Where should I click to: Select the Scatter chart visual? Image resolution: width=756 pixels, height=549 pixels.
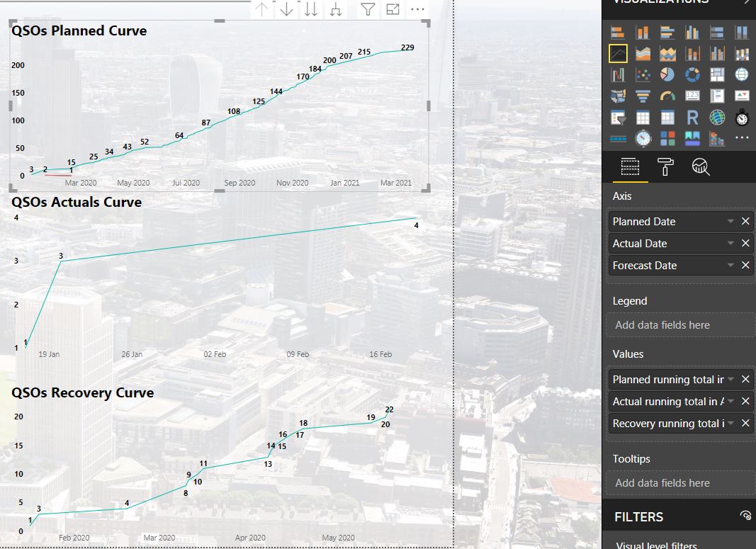coord(643,74)
